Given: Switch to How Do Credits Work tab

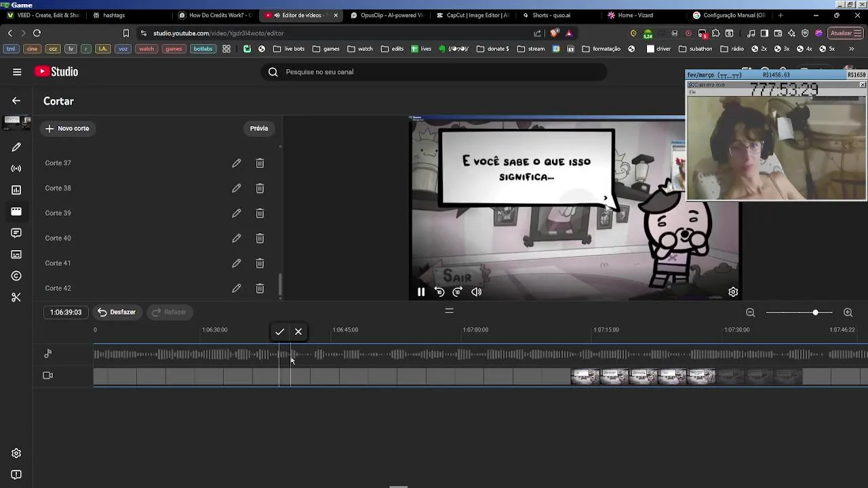Looking at the screenshot, I should 216,15.
